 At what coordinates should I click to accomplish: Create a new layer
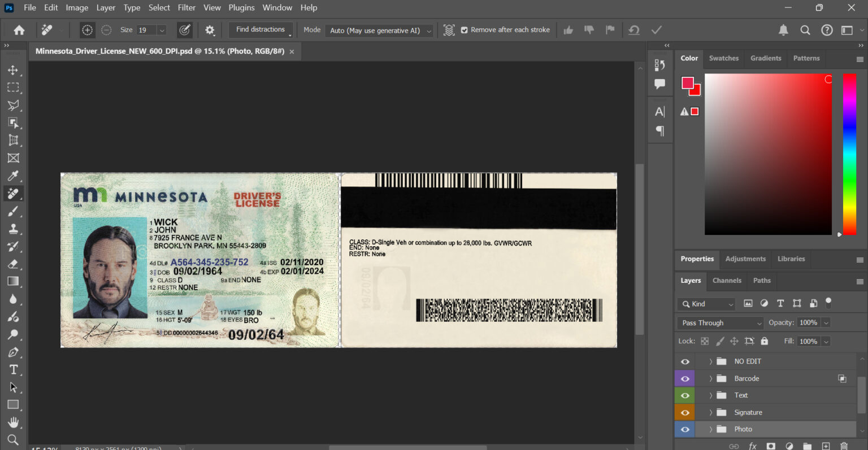(826, 446)
